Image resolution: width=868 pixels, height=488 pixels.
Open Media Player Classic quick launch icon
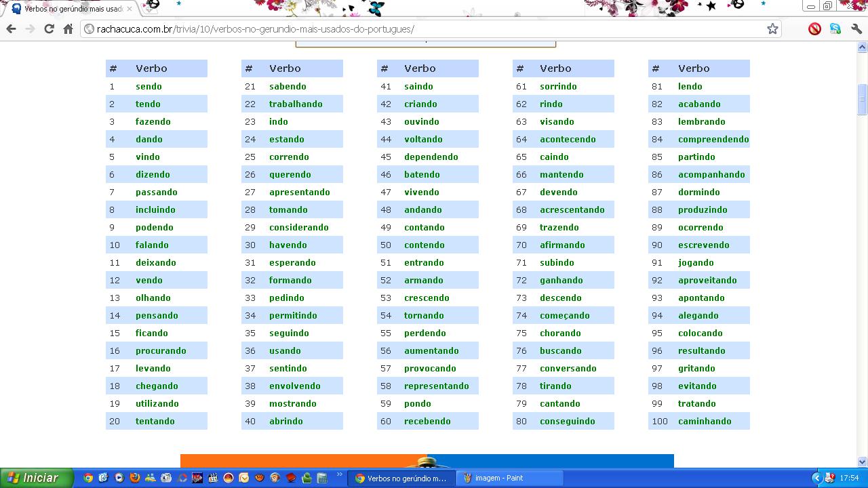tap(213, 478)
